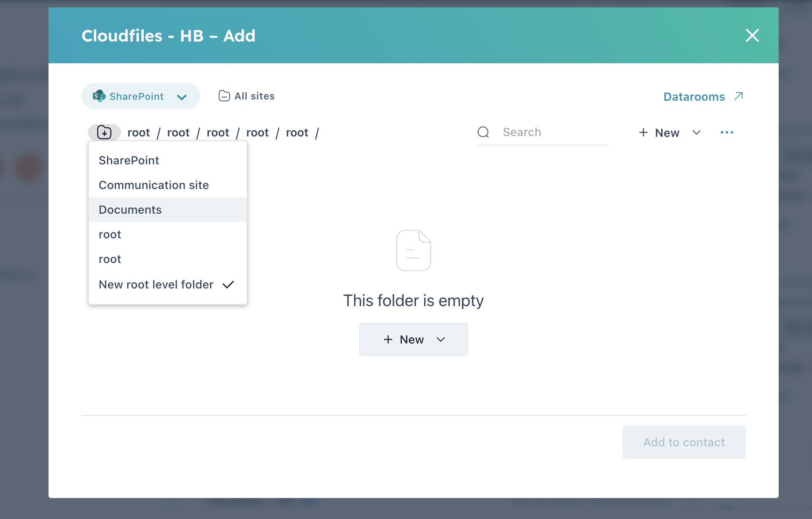Click Add to contact button
This screenshot has width=812, height=519.
684,442
